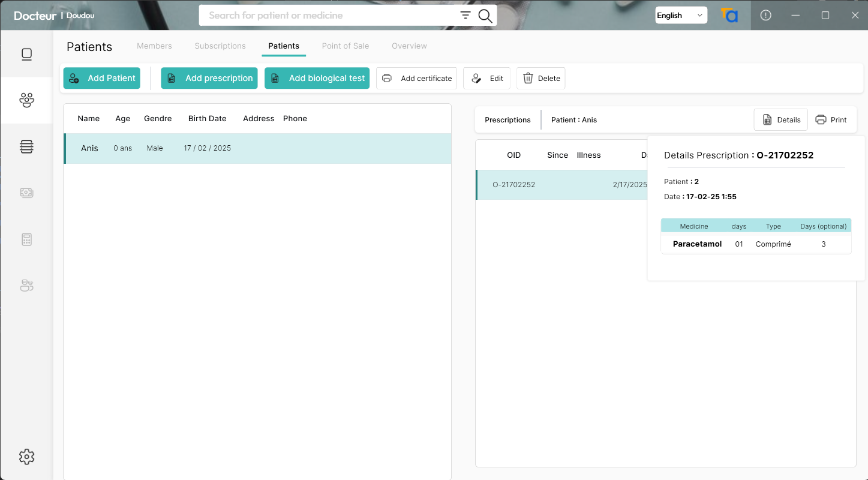Focus the patient or medicine search field

pos(330,16)
